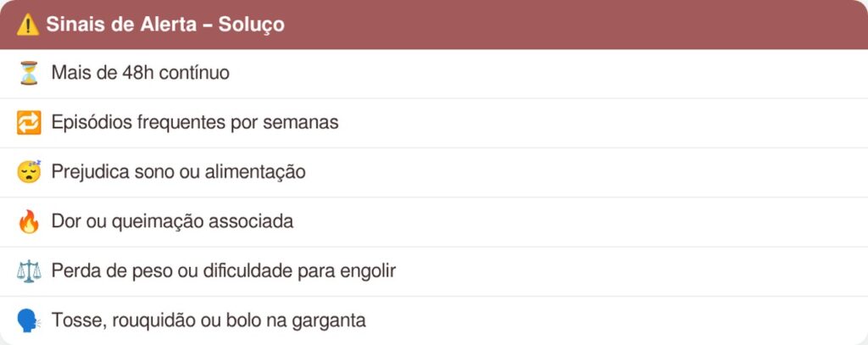868x345 pixels.
Task: Click the orange repeat arrows icon
Action: (29, 123)
